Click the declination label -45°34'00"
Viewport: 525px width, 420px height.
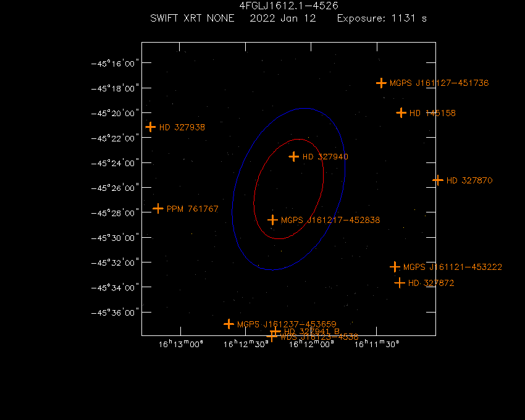[115, 287]
